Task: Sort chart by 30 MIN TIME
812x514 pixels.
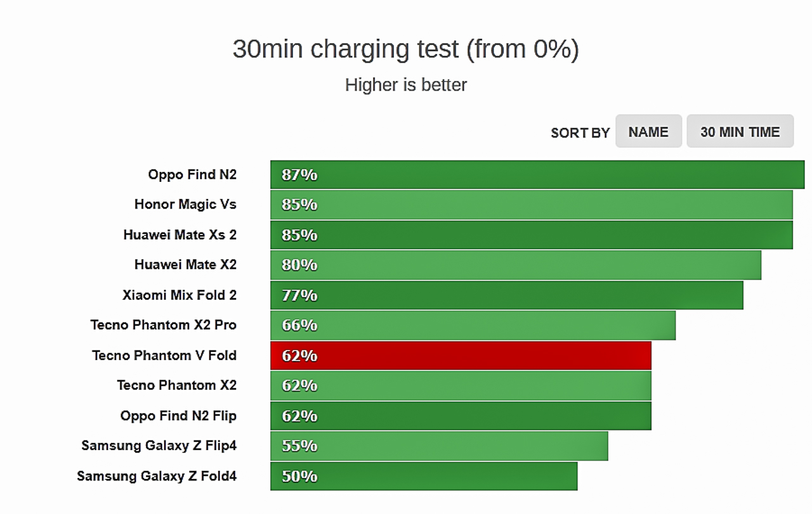Action: [x=740, y=131]
